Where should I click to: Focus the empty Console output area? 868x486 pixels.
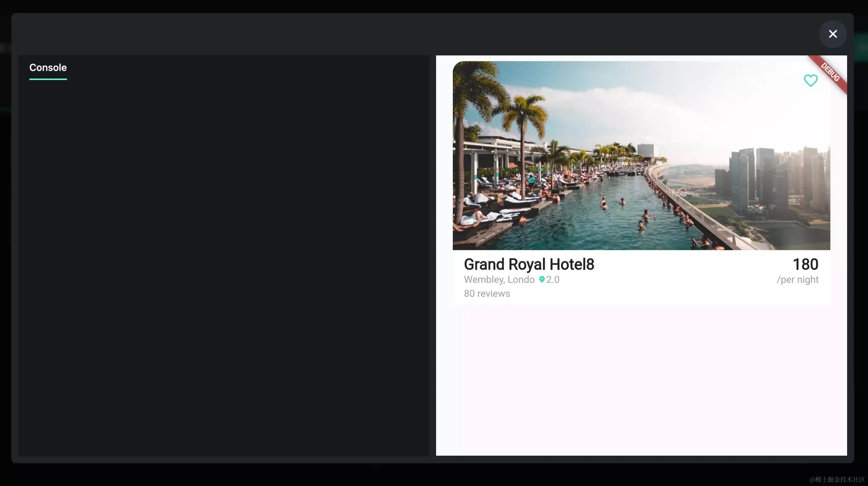[x=223, y=265]
